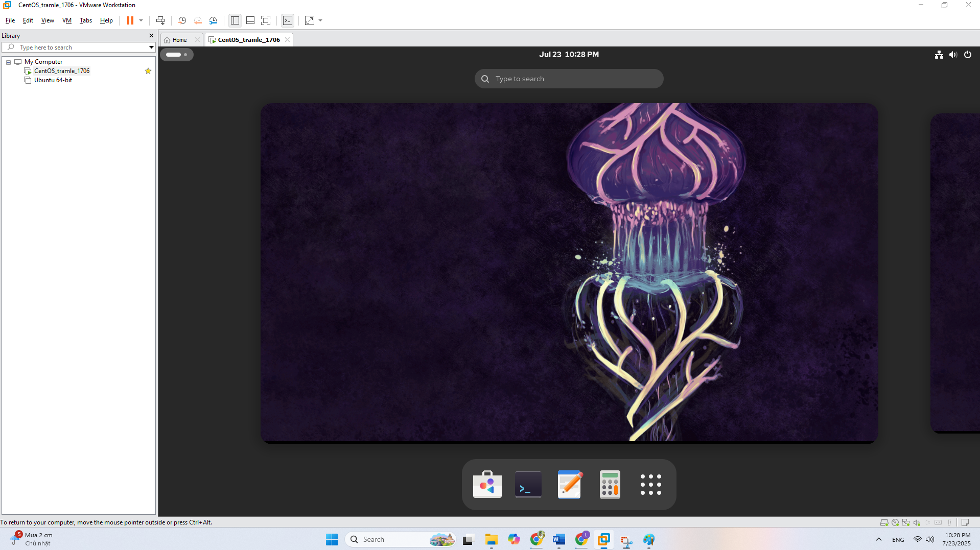This screenshot has height=550, width=980.
Task: Open Snipping Tool from the taskbar
Action: [x=626, y=540]
